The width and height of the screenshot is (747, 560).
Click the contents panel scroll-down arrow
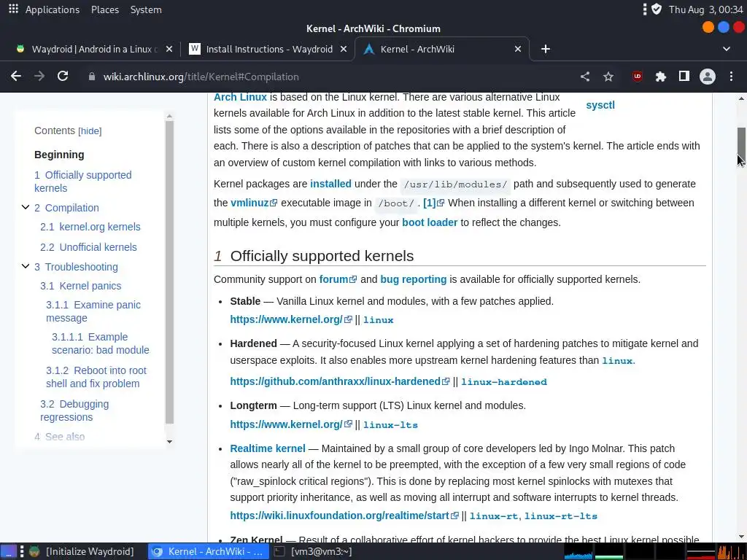click(169, 442)
